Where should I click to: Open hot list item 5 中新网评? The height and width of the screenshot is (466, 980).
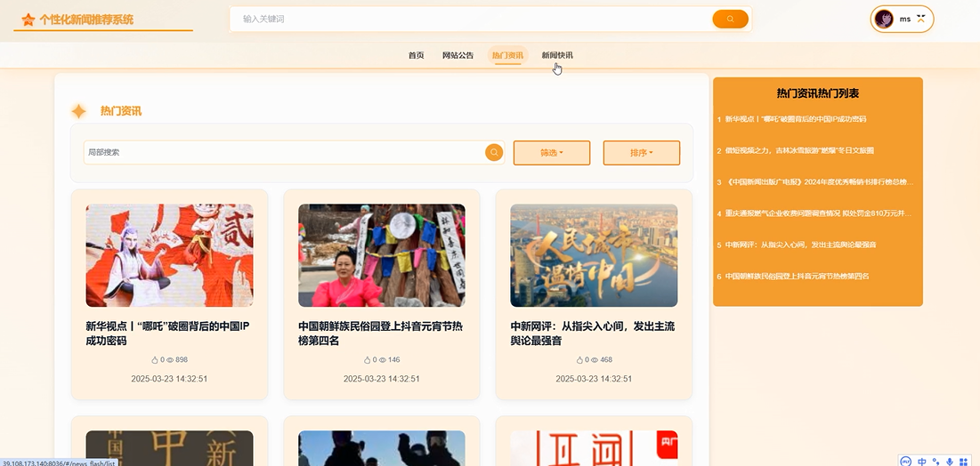point(800,245)
